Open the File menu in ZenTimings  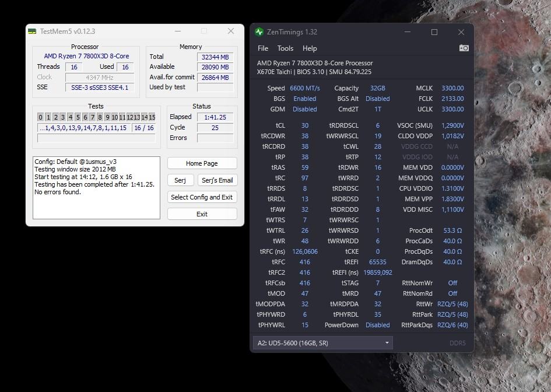pos(263,48)
